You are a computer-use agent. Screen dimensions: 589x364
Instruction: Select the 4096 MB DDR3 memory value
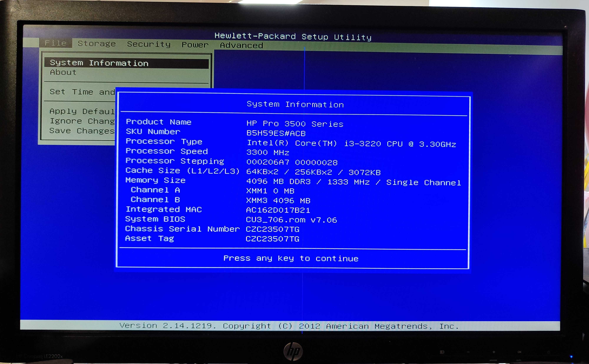pyautogui.click(x=353, y=182)
